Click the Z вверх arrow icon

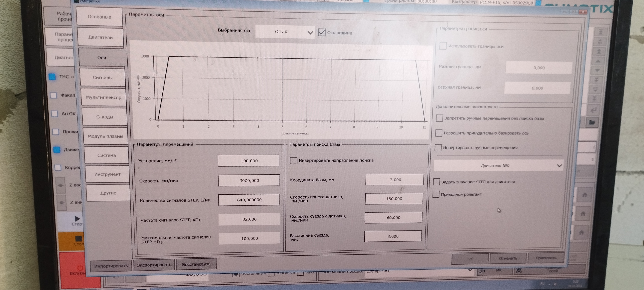tap(60, 185)
